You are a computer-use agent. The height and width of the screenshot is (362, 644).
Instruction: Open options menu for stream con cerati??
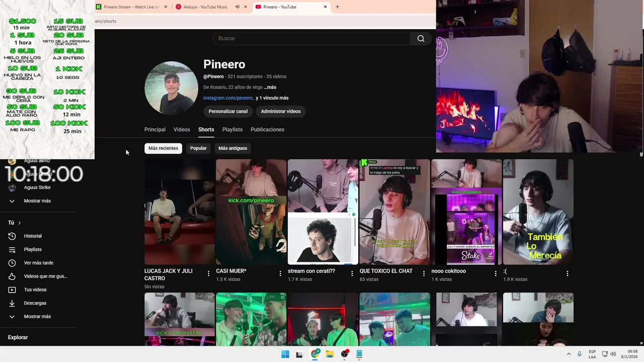tap(352, 274)
